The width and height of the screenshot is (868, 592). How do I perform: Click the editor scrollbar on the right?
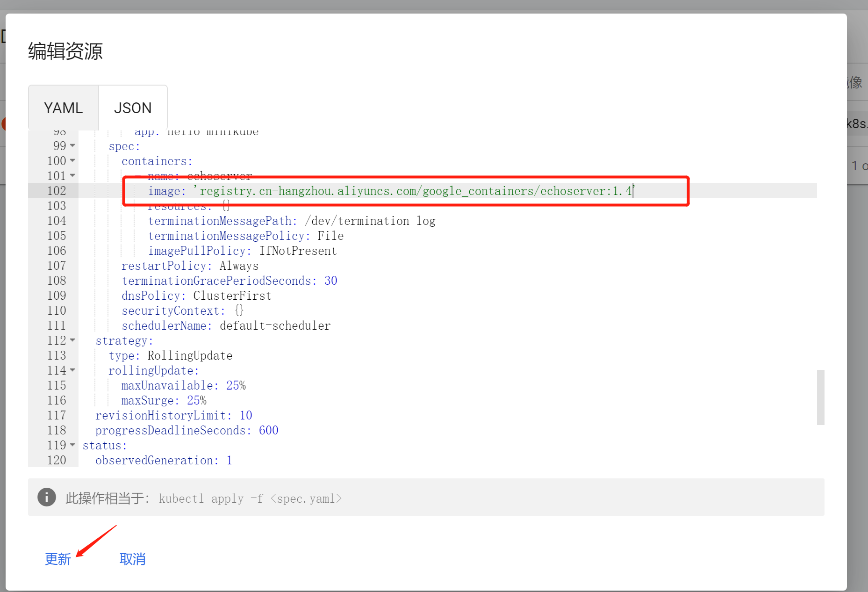click(x=821, y=397)
